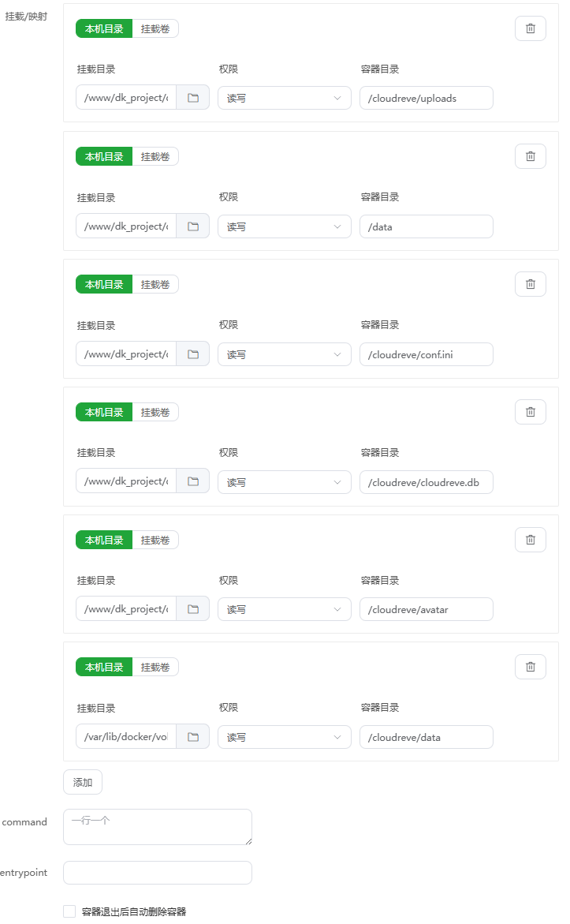Image resolution: width=570 pixels, height=924 pixels.
Task: Switch /cloudreve/data mount to 挂载卷
Action: (155, 668)
